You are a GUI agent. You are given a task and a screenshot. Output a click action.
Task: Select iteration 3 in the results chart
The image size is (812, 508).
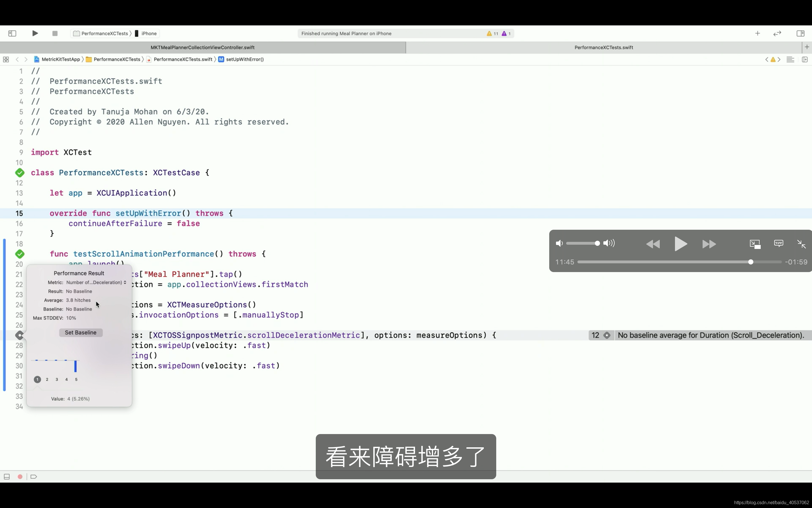click(57, 379)
